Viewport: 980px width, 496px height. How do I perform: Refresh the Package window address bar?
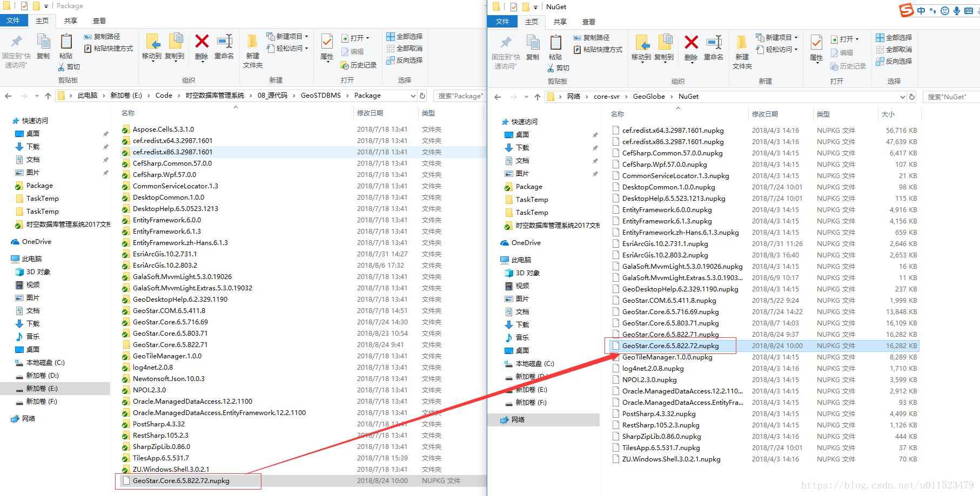tap(422, 96)
